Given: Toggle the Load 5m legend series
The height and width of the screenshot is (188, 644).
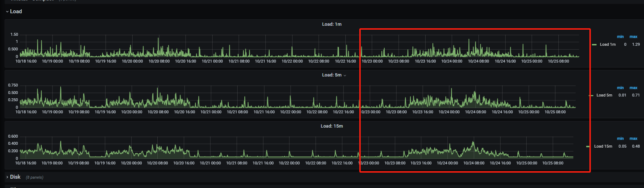Looking at the screenshot, I should pos(604,95).
